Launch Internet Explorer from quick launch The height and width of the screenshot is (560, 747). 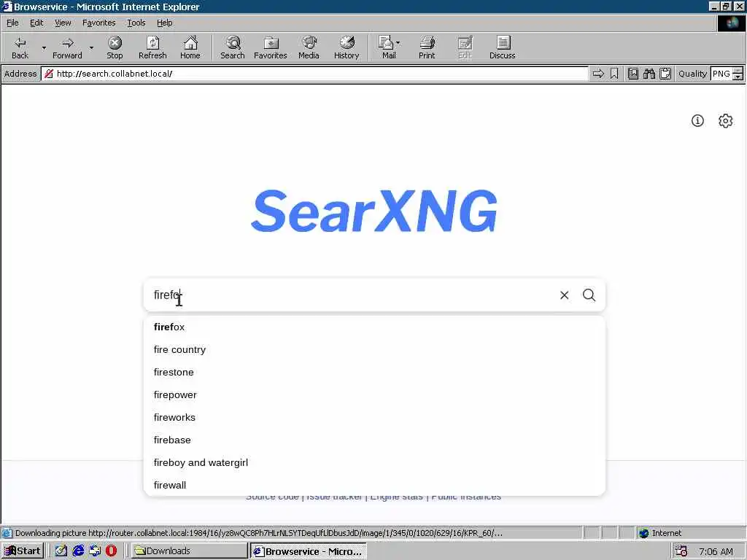click(78, 551)
